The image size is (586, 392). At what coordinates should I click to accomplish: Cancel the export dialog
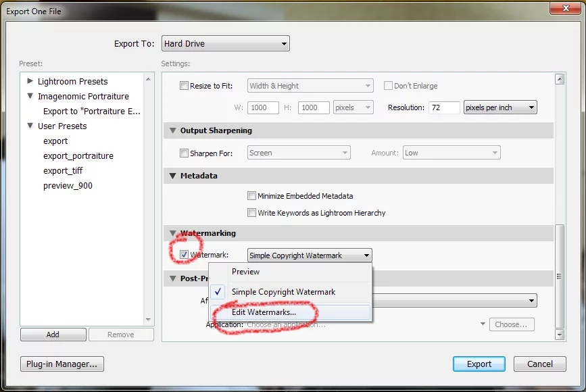[x=539, y=364]
